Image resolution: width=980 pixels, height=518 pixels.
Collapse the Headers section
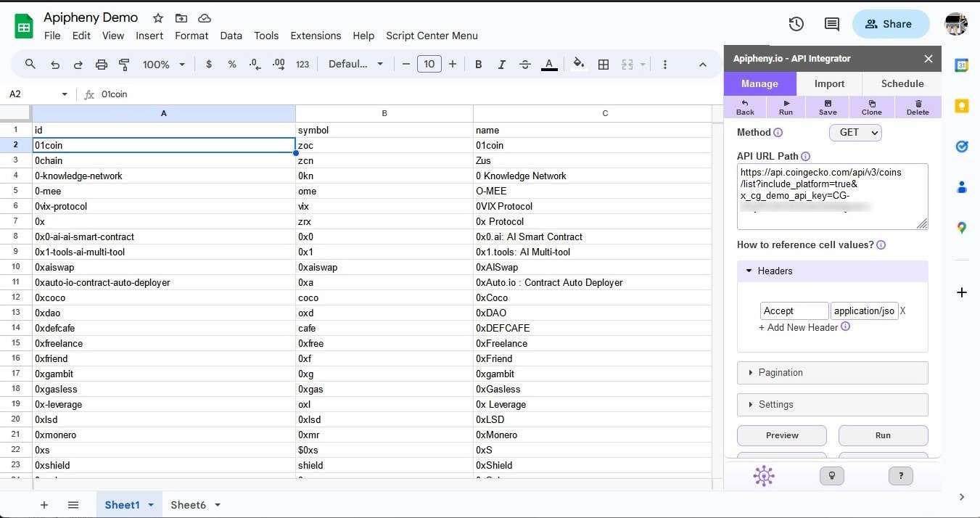click(833, 271)
